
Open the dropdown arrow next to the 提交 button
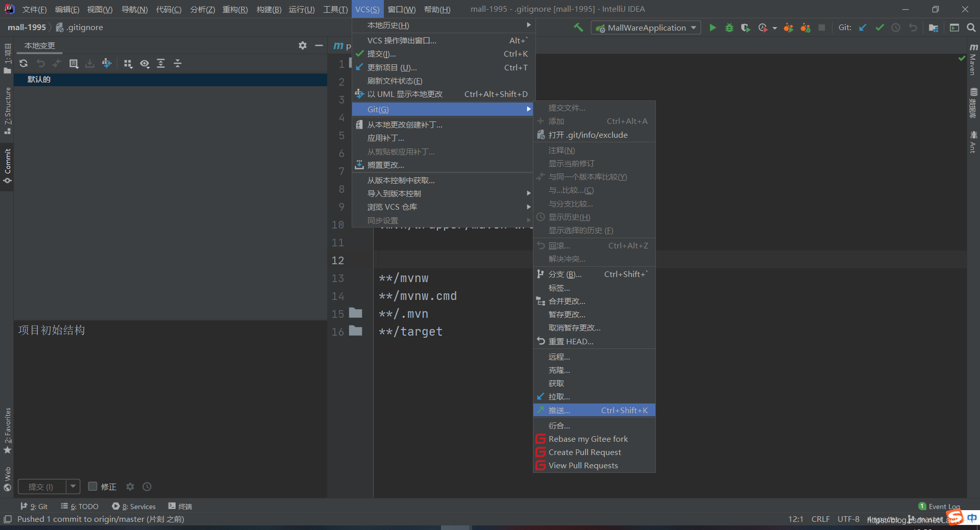pyautogui.click(x=73, y=486)
